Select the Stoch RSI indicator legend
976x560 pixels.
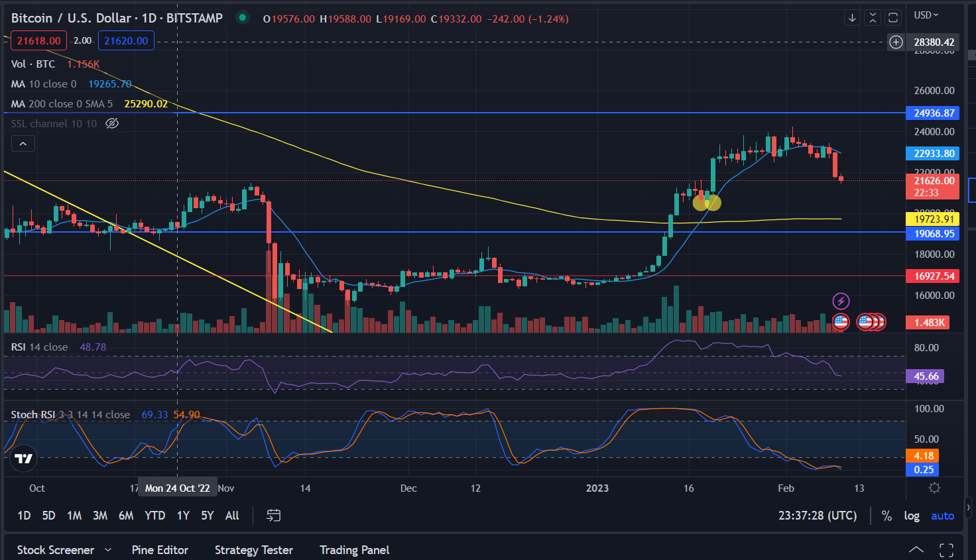[x=70, y=415]
